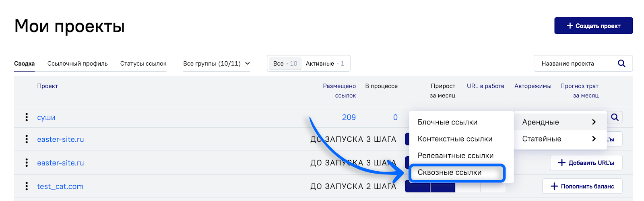The height and width of the screenshot is (201, 644).
Task: Open the three-dot menu for test_cat.com
Action: click(27, 186)
